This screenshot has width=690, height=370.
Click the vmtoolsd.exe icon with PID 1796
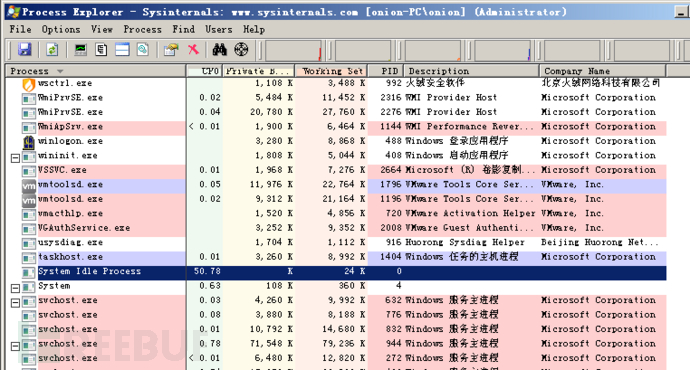point(29,186)
